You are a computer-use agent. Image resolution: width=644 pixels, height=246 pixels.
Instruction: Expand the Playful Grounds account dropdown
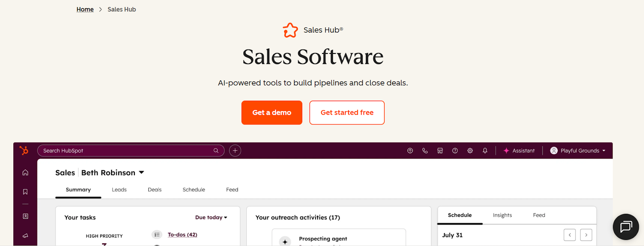point(578,150)
